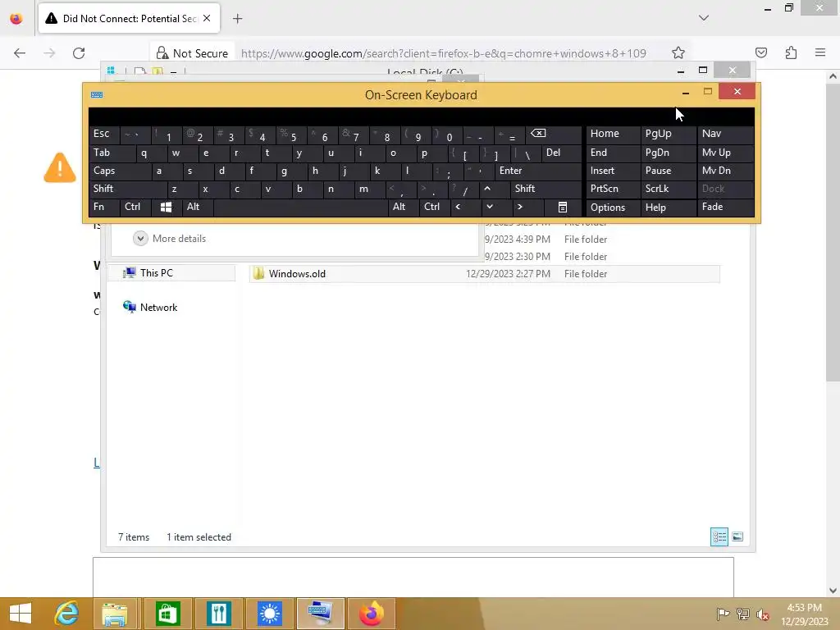Select Network in navigation pane
The height and width of the screenshot is (630, 840).
(158, 307)
